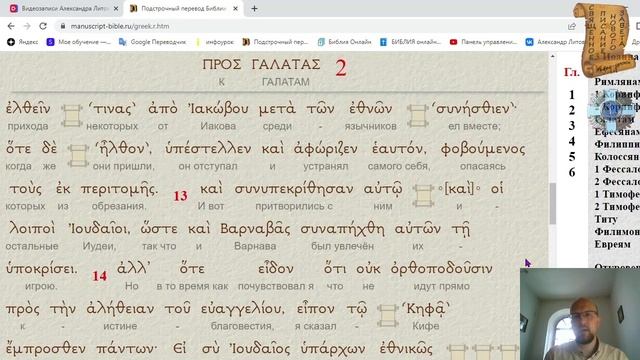Click the Greek word 'ὀρθοποδοῦσιν'
Image resolution: width=640 pixels, height=360 pixels.
click(442, 269)
